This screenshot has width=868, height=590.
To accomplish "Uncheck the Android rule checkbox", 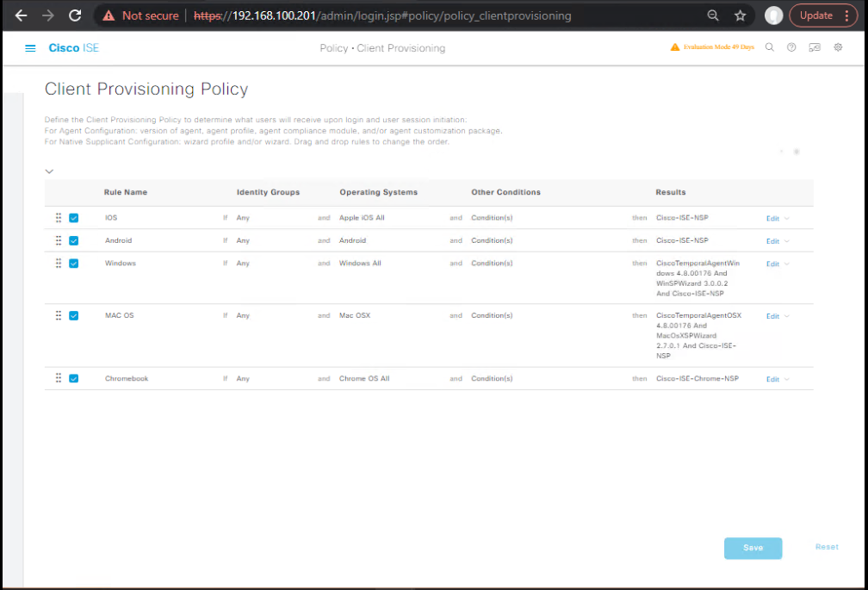I will point(74,241).
